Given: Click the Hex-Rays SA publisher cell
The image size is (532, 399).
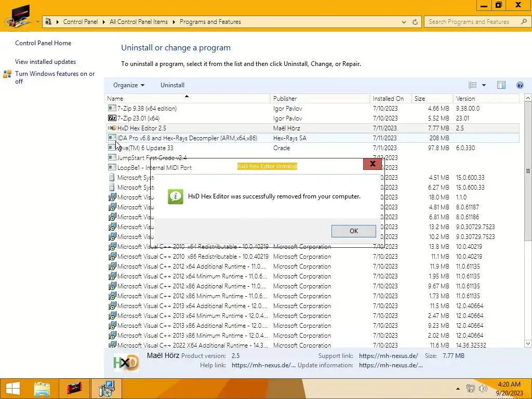Looking at the screenshot, I should click(290, 138).
